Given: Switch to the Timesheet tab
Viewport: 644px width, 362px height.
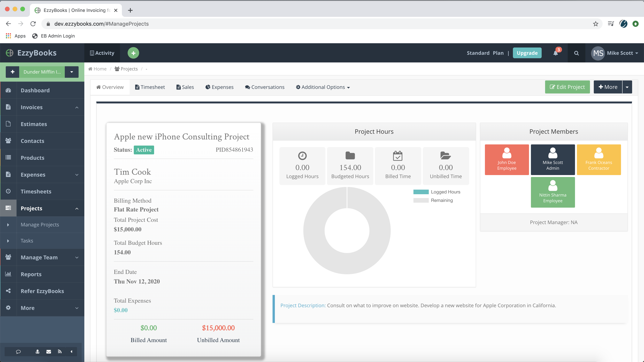Looking at the screenshot, I should click(x=150, y=87).
